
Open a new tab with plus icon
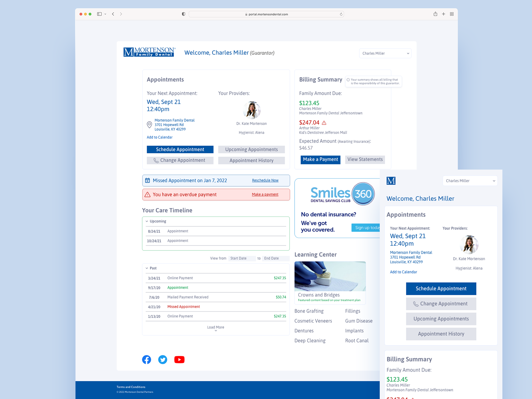[444, 14]
